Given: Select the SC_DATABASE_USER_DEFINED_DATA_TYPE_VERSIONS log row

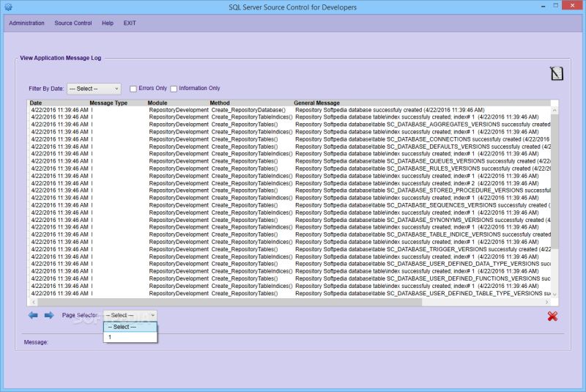Looking at the screenshot, I should pyautogui.click(x=290, y=264).
